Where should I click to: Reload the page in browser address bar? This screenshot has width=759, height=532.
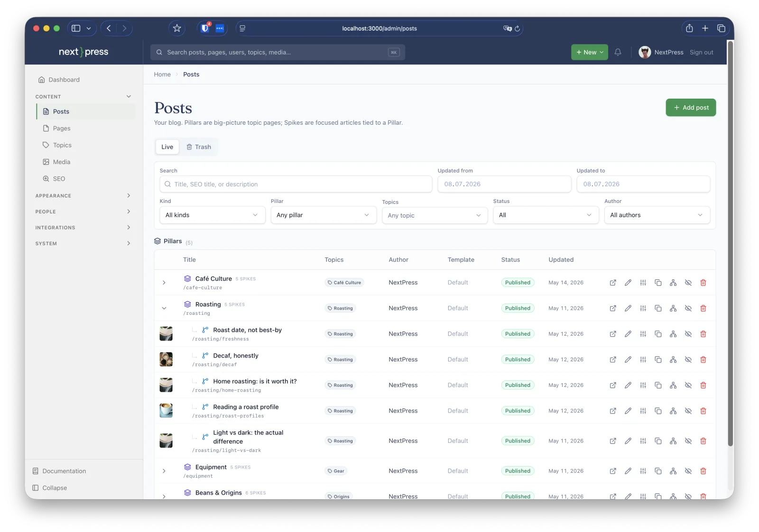tap(518, 28)
